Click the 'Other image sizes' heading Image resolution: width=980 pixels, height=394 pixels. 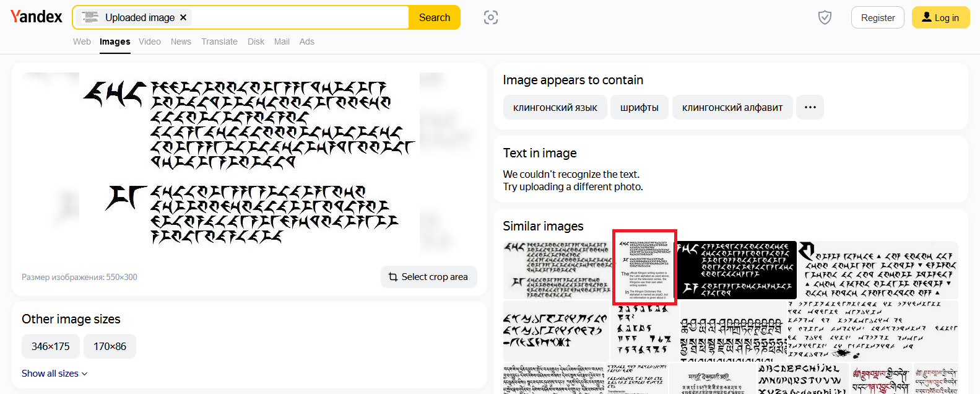pyautogui.click(x=71, y=319)
